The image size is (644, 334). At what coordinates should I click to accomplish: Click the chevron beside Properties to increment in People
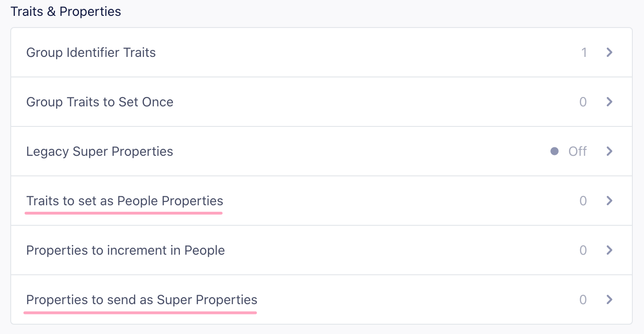[x=609, y=250]
